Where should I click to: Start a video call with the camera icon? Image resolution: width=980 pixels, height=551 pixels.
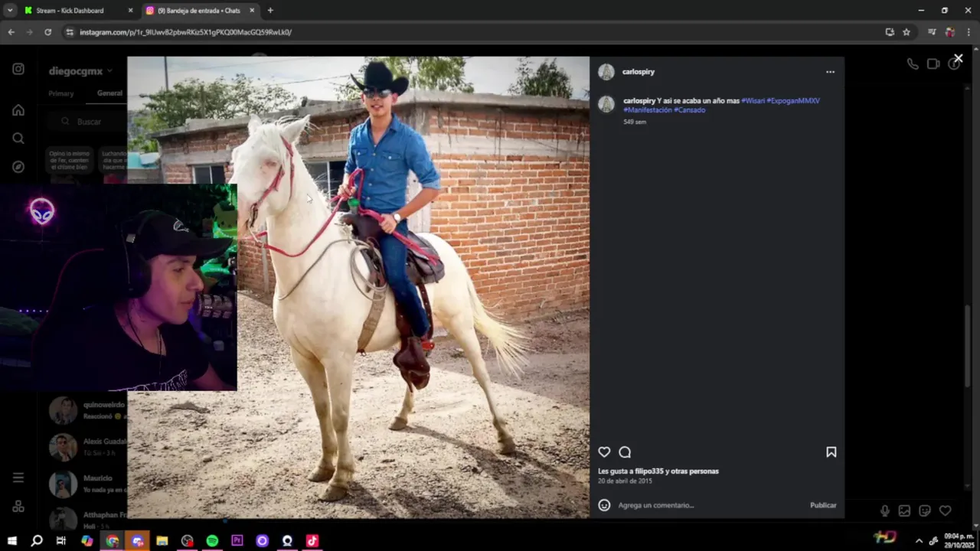(x=933, y=64)
